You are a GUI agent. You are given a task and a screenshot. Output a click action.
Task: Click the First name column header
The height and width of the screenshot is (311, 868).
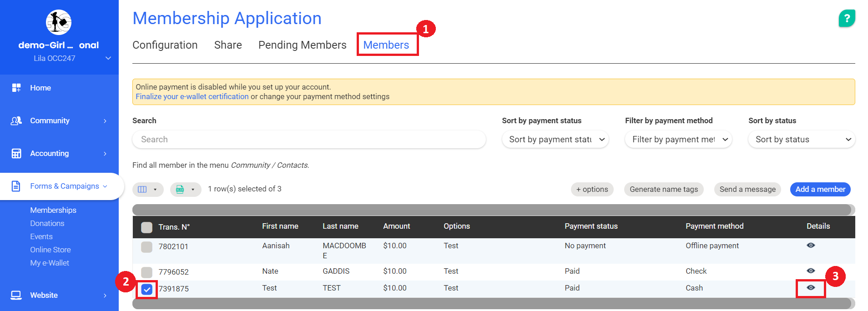[x=280, y=226]
